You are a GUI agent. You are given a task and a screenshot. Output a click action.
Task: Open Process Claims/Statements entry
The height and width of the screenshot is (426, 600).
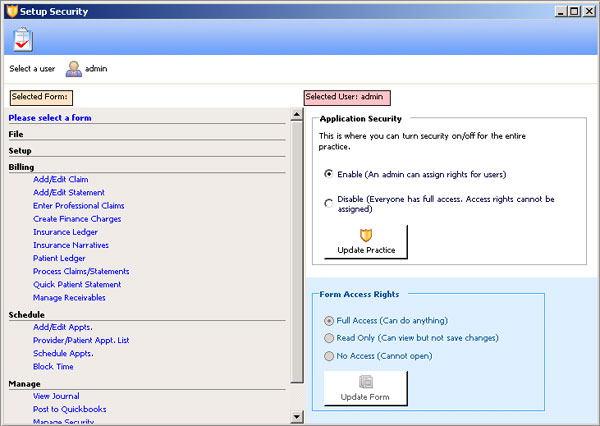click(x=81, y=271)
